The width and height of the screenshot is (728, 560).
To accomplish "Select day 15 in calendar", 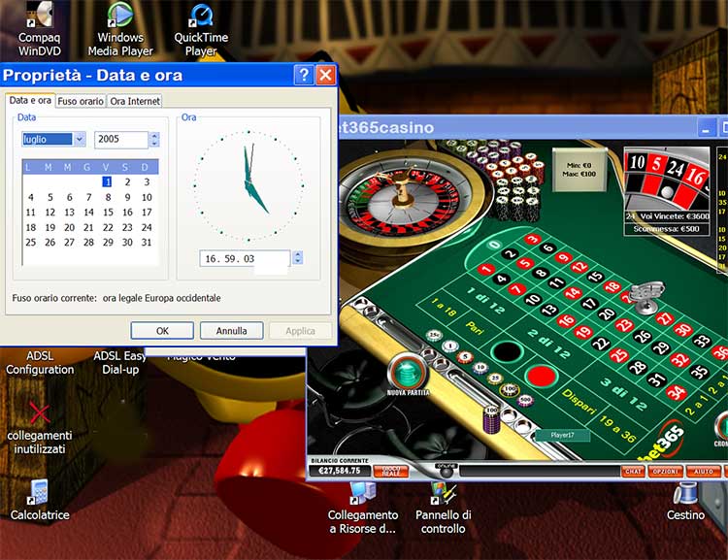I will pos(108,213).
